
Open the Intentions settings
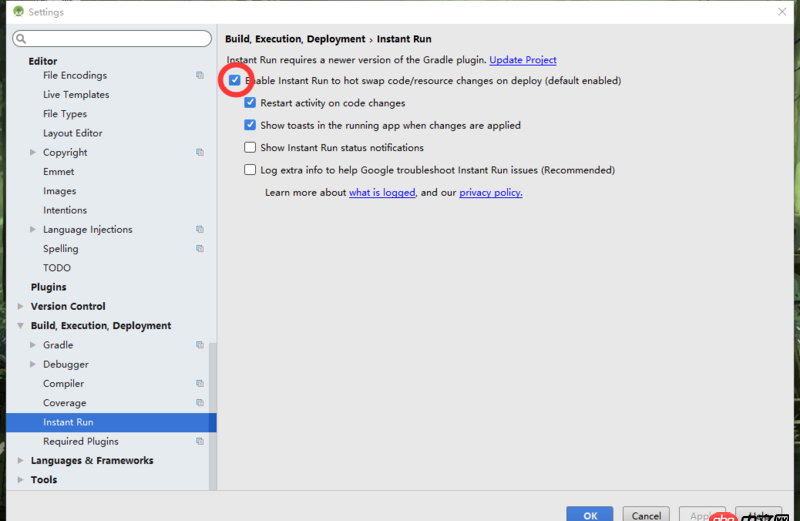coord(65,210)
